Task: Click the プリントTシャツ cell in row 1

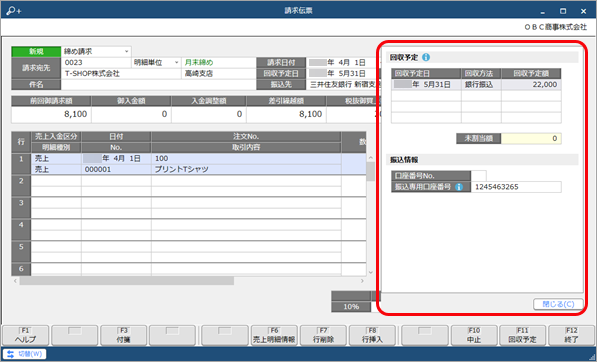Action: click(x=246, y=169)
